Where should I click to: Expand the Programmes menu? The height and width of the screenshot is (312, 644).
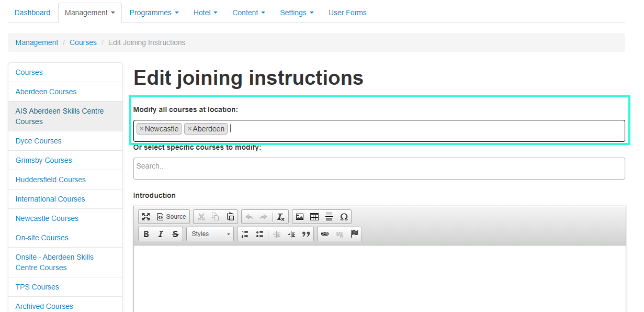coord(154,13)
